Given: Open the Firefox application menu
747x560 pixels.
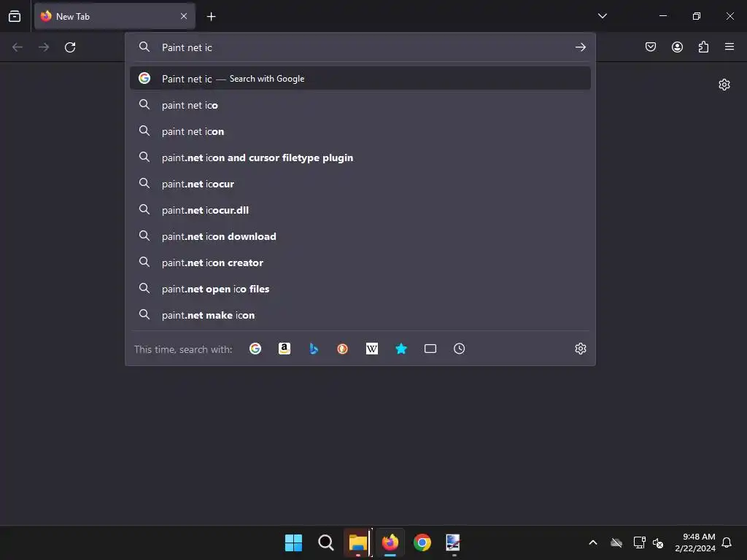Looking at the screenshot, I should click(729, 47).
